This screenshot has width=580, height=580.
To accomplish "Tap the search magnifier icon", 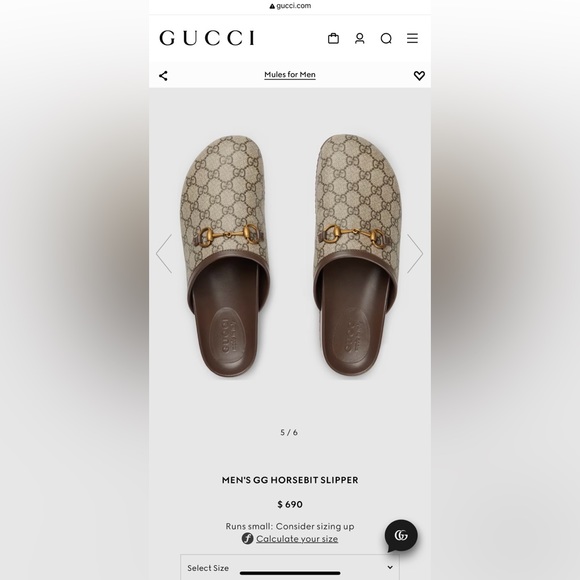I will click(386, 38).
